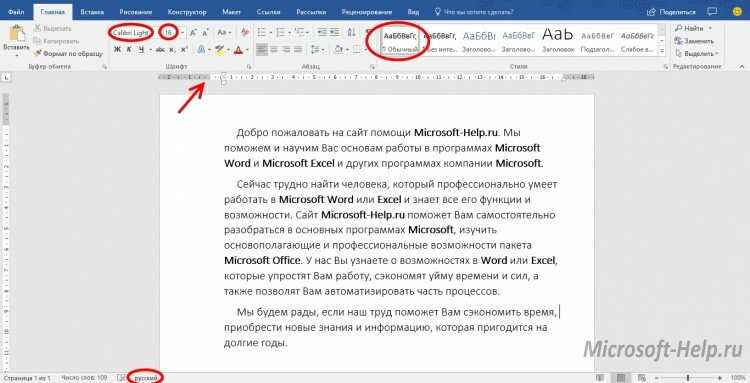The height and width of the screenshot is (383, 750).
Task: Click the Cut (Вырезать) command
Action: coord(53,29)
